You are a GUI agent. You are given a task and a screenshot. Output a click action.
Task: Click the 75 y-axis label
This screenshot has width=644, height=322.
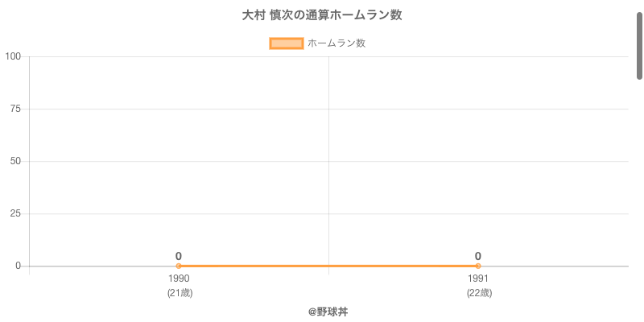15,109
